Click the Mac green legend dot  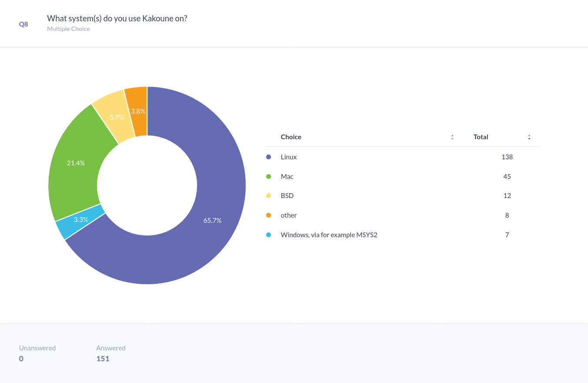pyautogui.click(x=268, y=177)
